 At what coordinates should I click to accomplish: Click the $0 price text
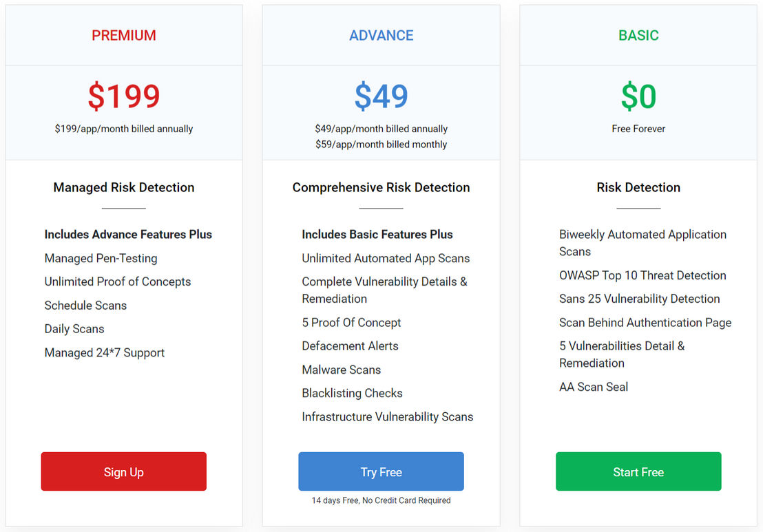638,96
